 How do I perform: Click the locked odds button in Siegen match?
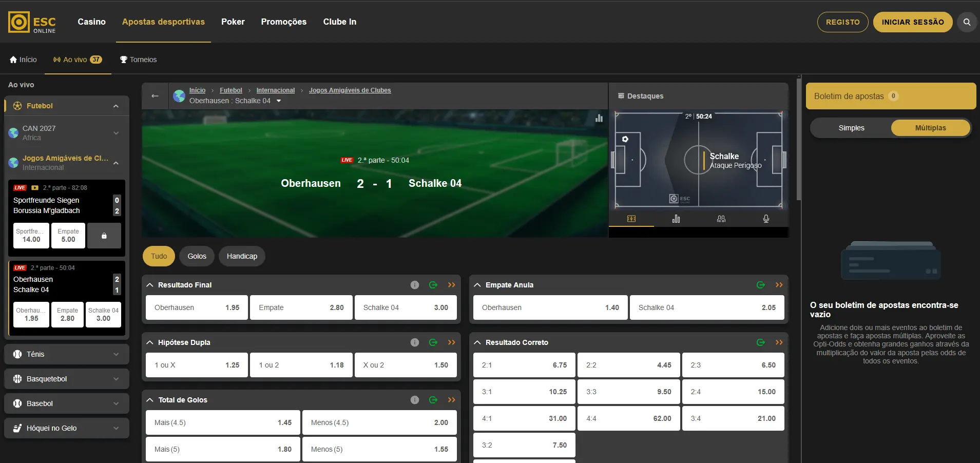[104, 236]
